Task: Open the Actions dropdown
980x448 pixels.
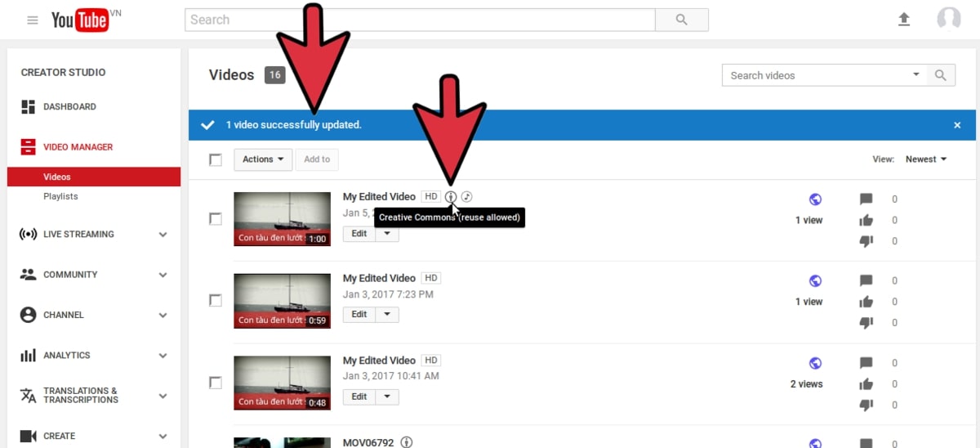Action: point(263,159)
